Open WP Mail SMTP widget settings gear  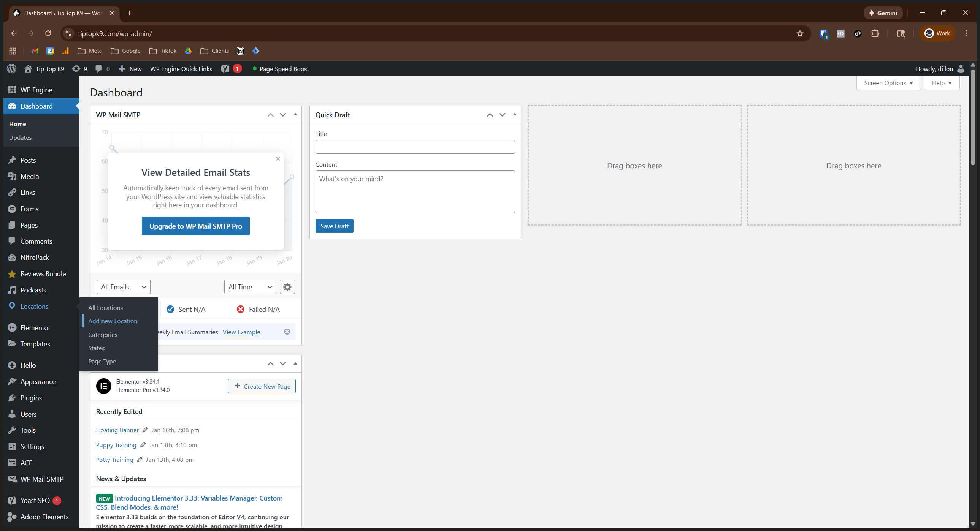pyautogui.click(x=287, y=287)
